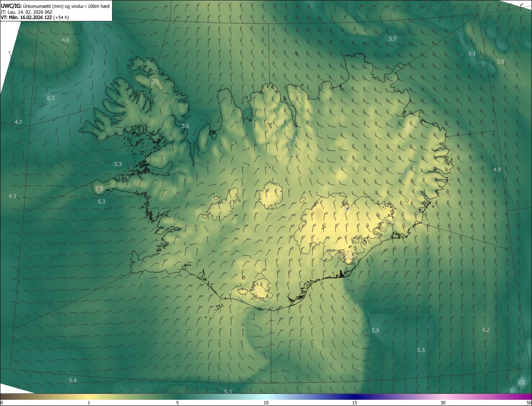This screenshot has height=406, width=532.
Task: Click the 7.2 value label
Action: pos(522,382)
